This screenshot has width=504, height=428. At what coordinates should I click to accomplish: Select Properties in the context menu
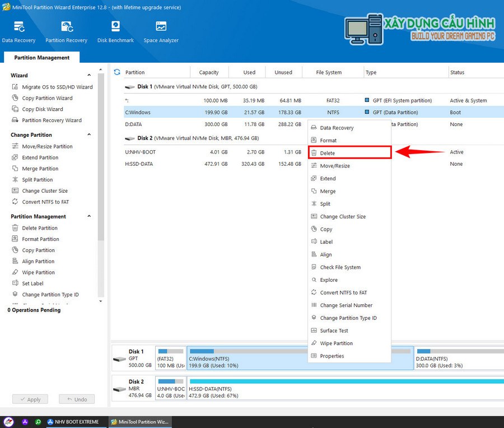(x=332, y=356)
